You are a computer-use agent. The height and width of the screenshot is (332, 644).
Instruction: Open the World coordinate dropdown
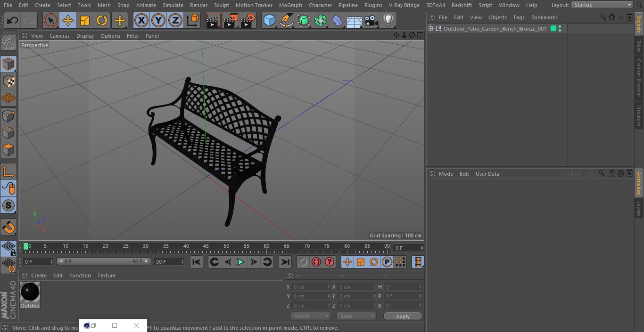[x=311, y=316]
